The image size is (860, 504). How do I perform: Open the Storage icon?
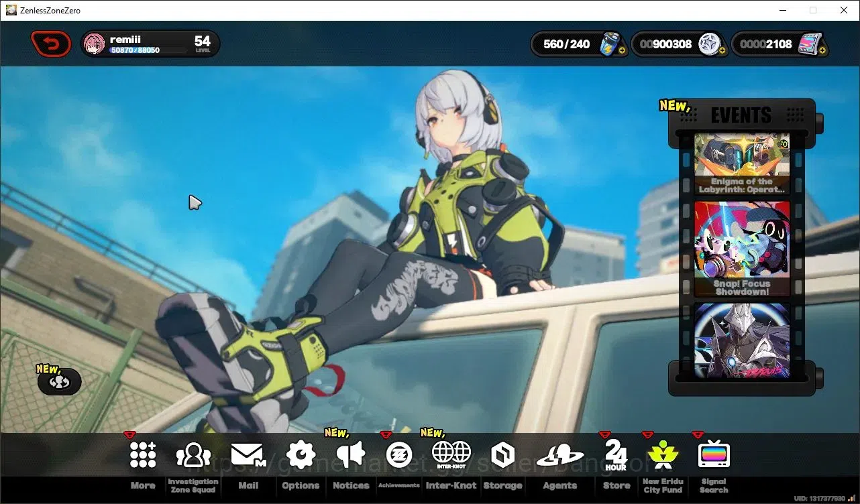(x=502, y=455)
